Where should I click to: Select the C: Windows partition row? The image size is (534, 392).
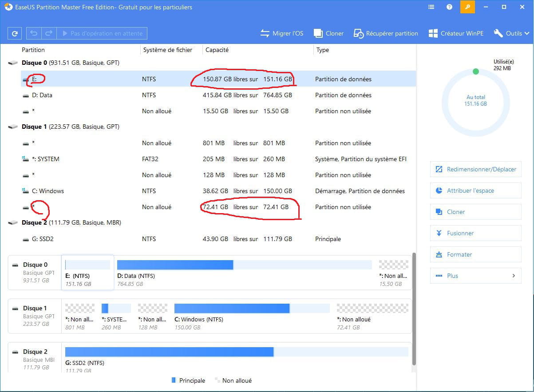pos(218,191)
